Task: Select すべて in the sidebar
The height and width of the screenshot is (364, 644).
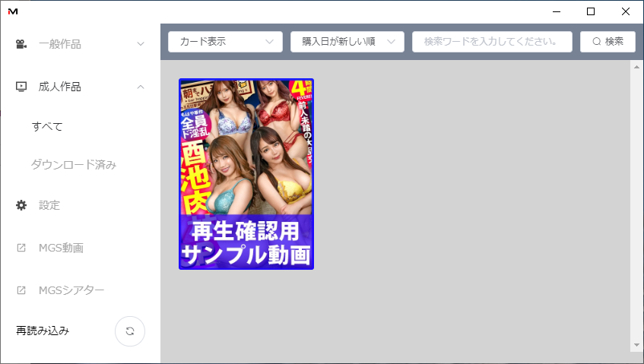Action: [47, 126]
